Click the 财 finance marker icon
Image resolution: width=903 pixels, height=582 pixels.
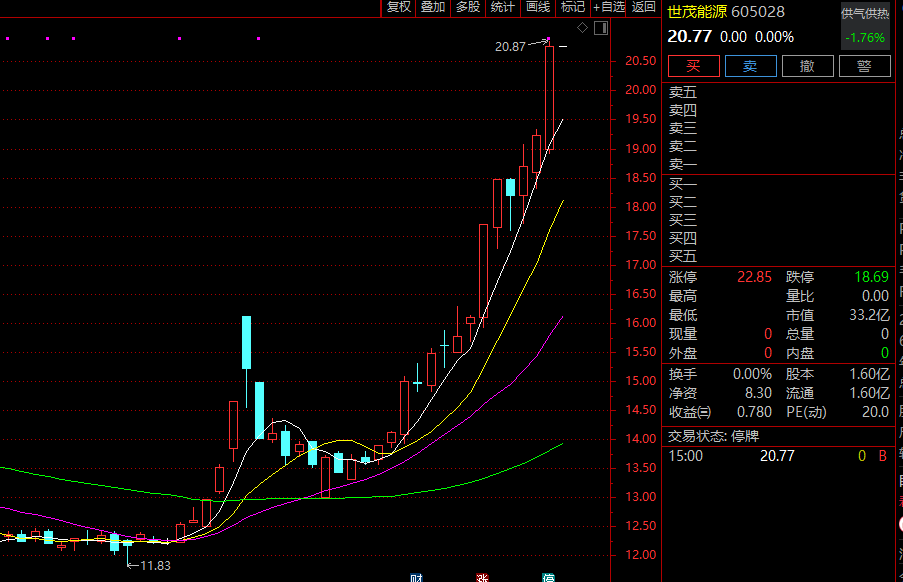416,577
